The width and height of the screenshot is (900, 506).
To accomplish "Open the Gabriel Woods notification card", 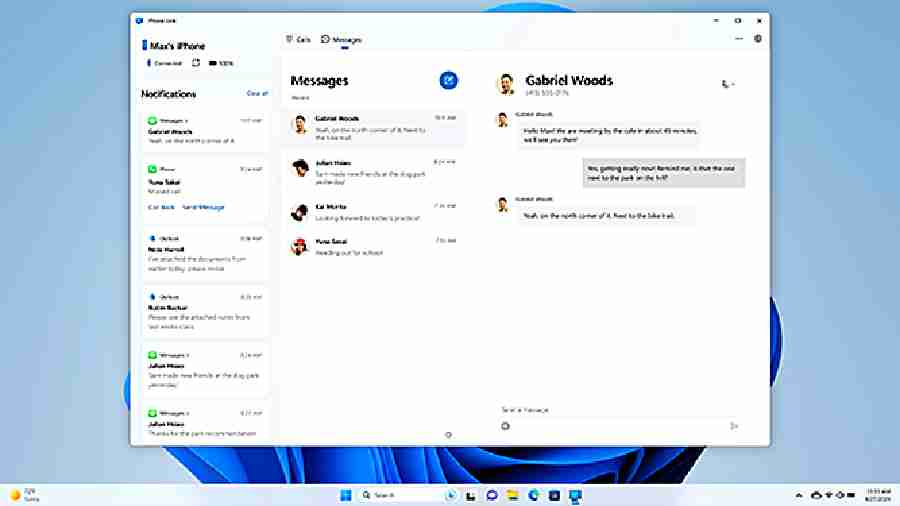I will [205, 131].
